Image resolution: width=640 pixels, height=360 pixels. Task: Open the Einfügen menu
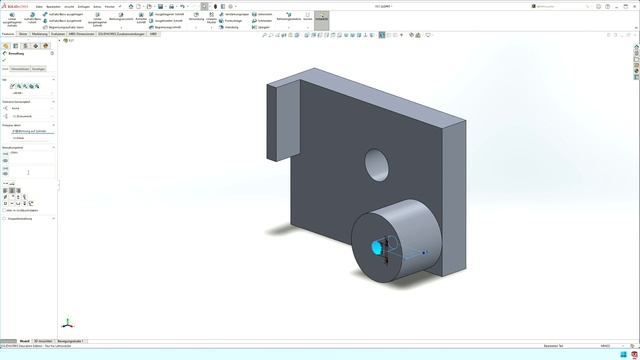pyautogui.click(x=84, y=7)
